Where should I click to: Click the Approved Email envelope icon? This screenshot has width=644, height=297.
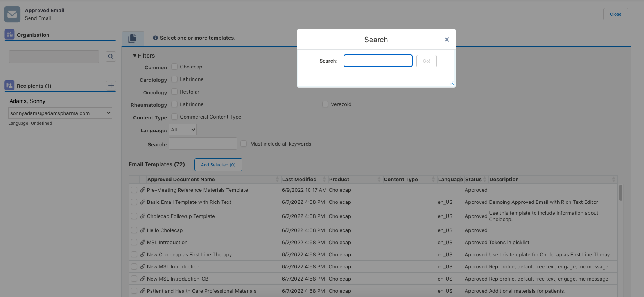click(12, 14)
